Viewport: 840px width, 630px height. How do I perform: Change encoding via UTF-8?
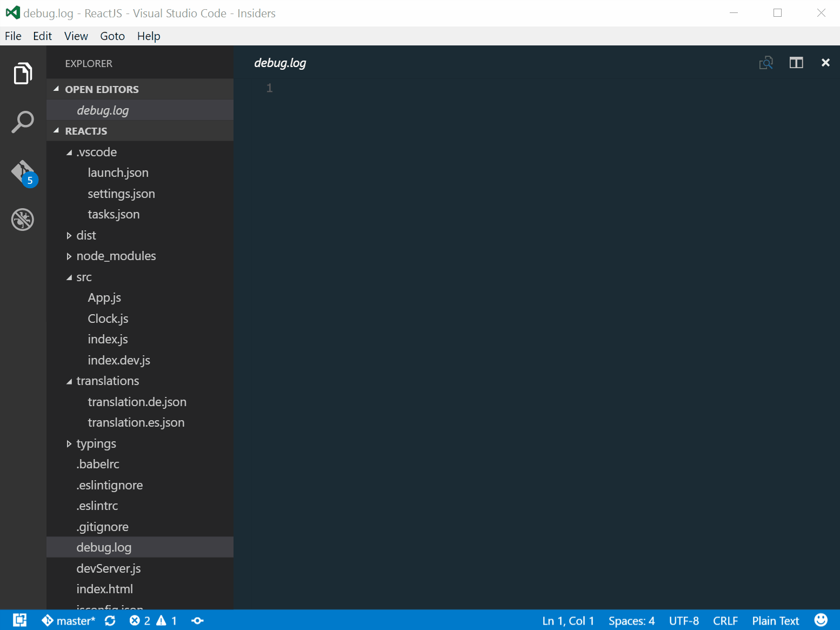click(684, 621)
